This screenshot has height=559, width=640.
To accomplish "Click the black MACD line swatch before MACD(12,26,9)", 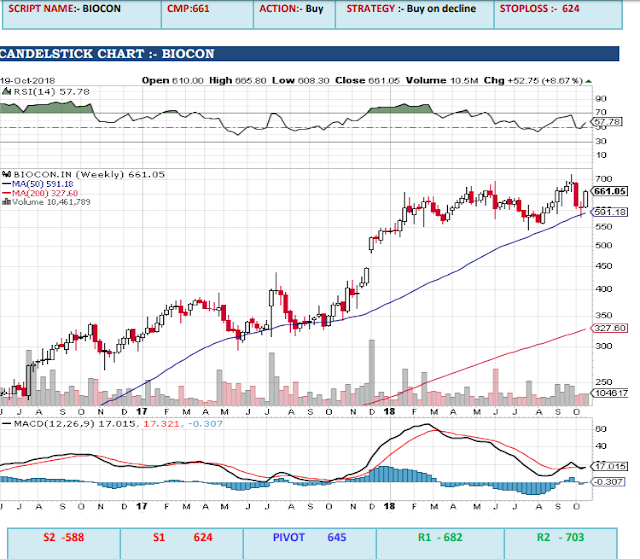I will [x=6, y=424].
